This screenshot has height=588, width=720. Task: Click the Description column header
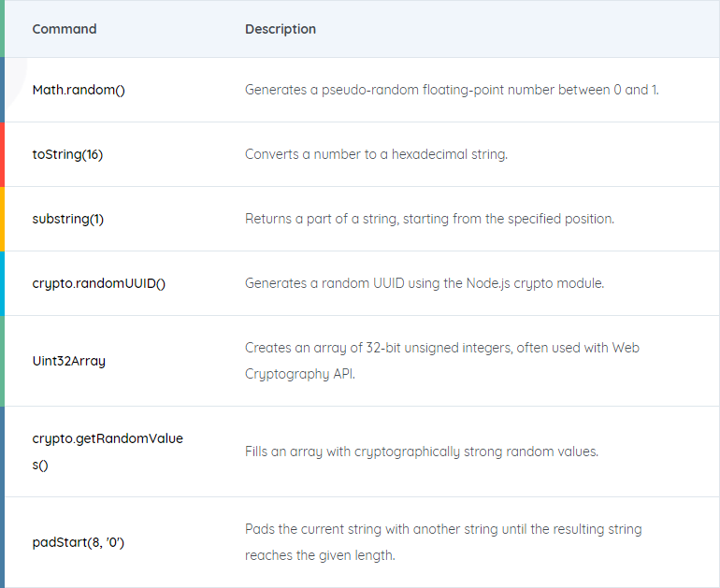pyautogui.click(x=281, y=29)
